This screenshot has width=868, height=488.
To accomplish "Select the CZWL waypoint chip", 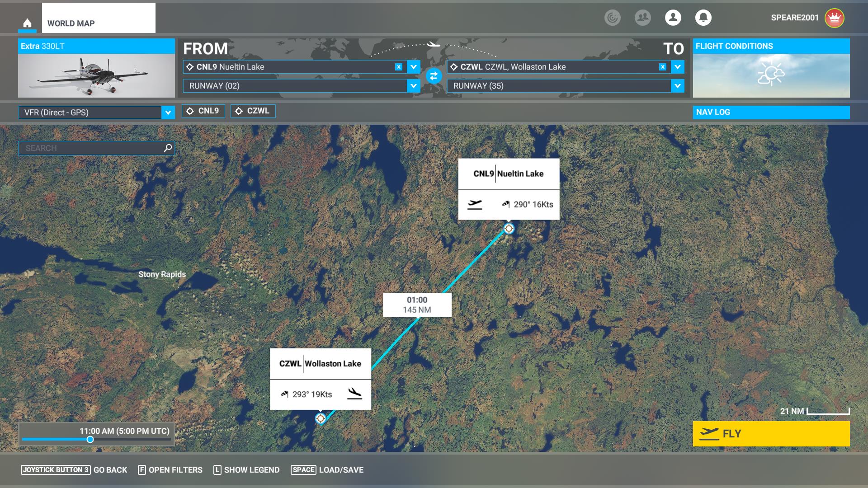I will point(253,111).
